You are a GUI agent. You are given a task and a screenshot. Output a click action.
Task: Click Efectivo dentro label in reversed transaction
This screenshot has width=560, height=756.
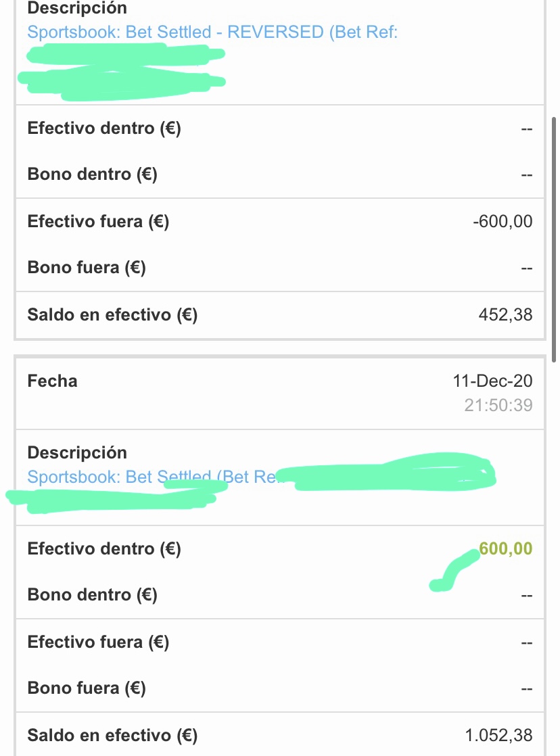pyautogui.click(x=104, y=128)
